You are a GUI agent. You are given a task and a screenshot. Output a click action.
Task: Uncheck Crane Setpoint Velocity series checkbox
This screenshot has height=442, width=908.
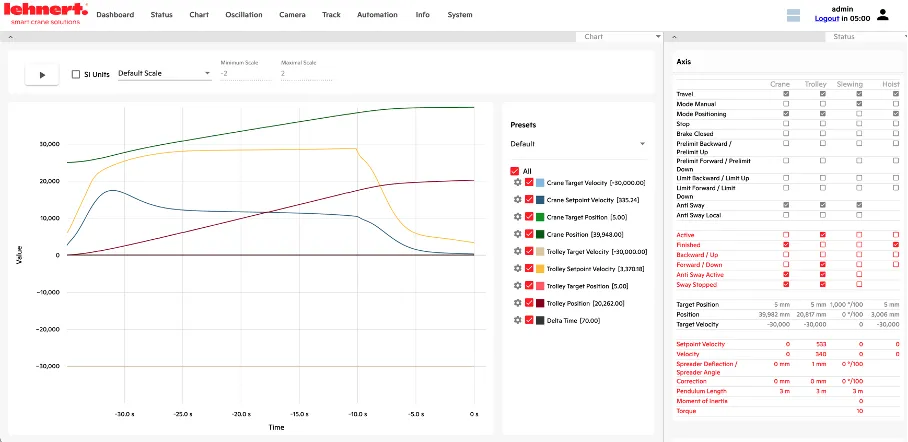529,199
